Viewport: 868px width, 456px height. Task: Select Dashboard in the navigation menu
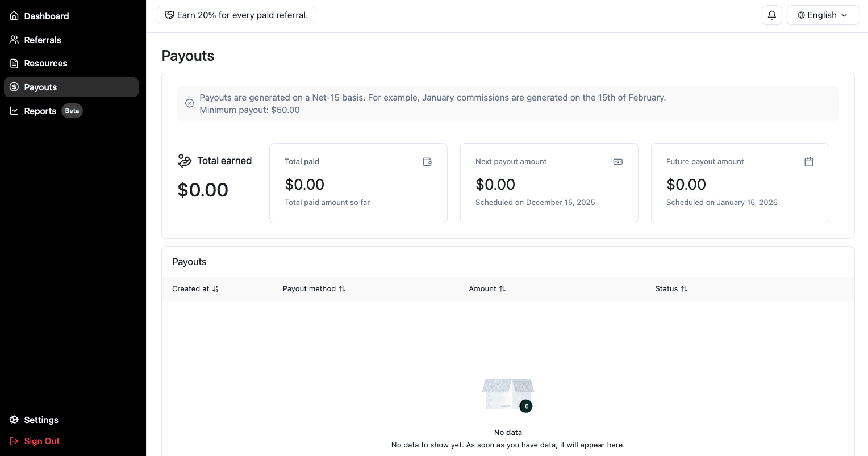pyautogui.click(x=46, y=16)
